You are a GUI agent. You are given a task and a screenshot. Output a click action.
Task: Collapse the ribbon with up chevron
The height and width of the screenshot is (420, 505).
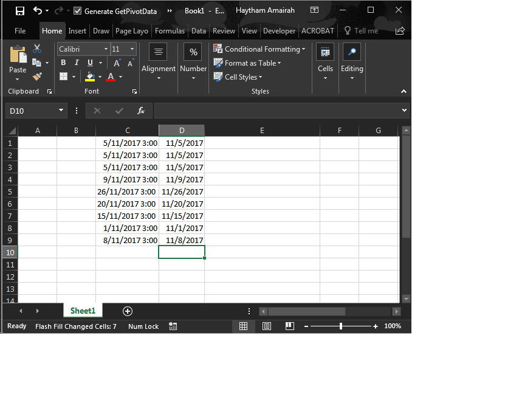pyautogui.click(x=404, y=91)
